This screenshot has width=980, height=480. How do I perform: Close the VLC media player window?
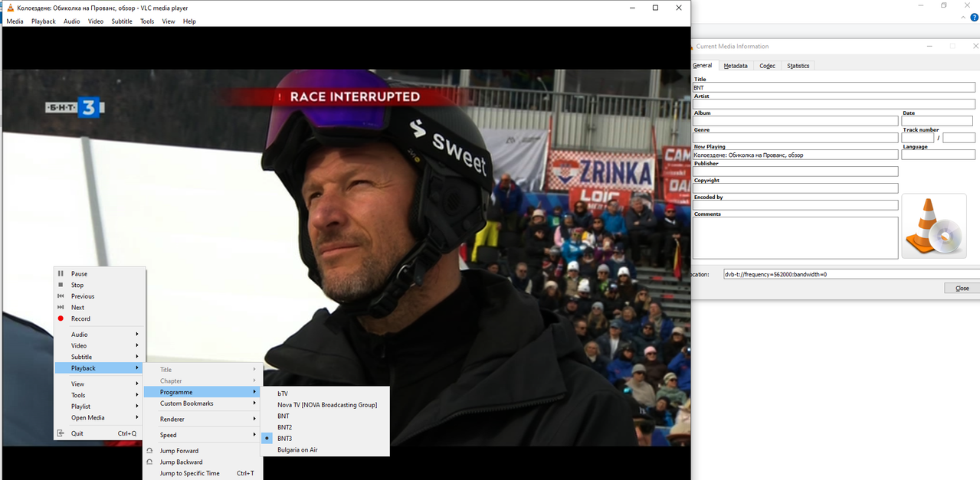click(679, 8)
